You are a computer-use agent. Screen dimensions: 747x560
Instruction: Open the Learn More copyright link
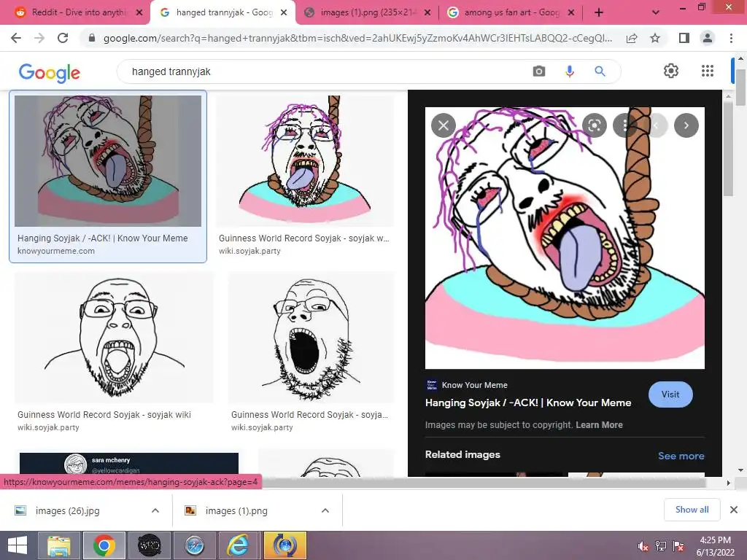tap(599, 425)
